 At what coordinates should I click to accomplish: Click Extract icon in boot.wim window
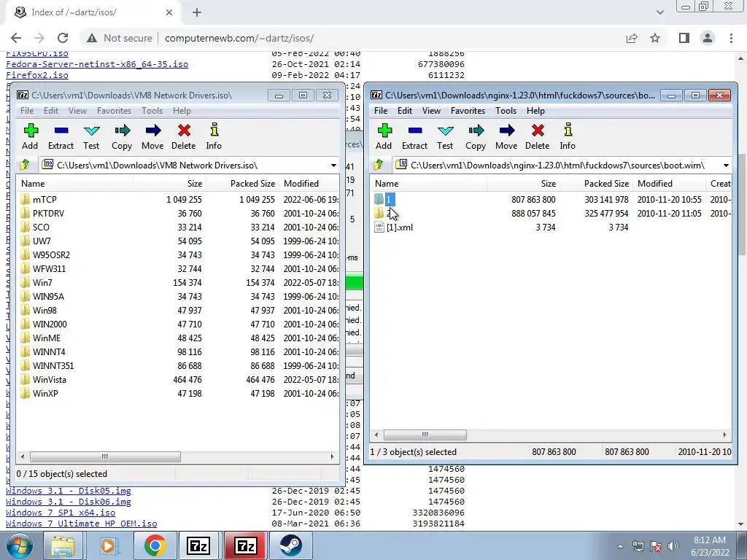click(415, 131)
